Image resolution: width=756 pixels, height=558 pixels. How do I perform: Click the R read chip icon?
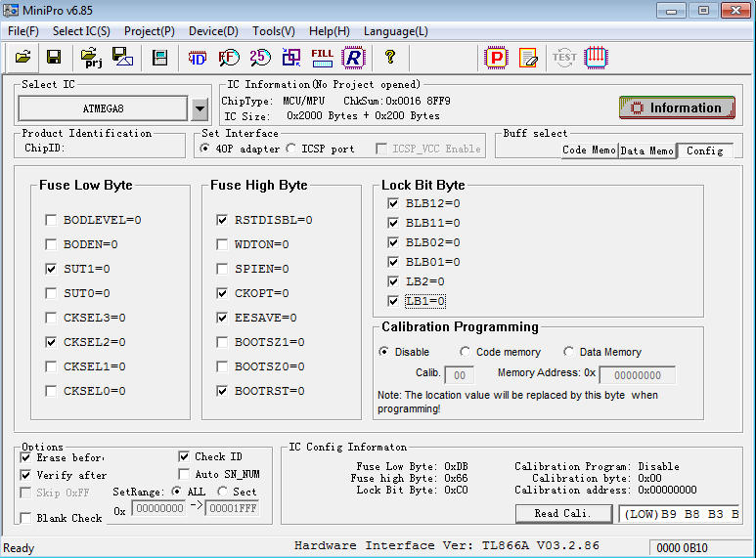click(353, 58)
